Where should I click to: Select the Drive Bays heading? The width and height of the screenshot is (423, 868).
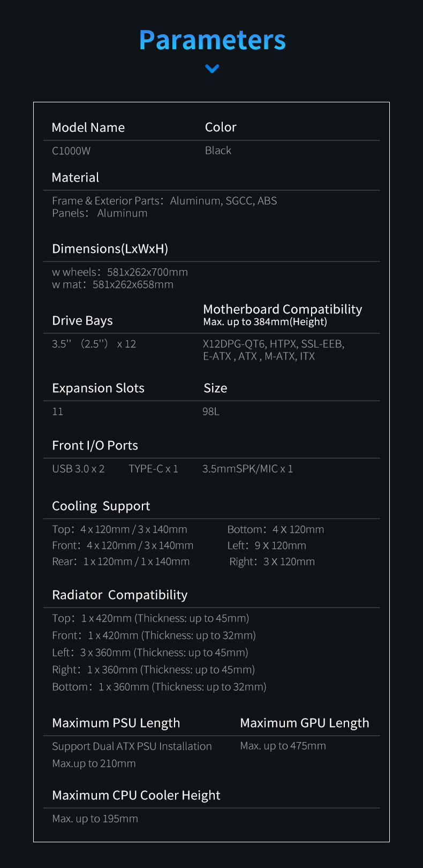click(x=82, y=321)
